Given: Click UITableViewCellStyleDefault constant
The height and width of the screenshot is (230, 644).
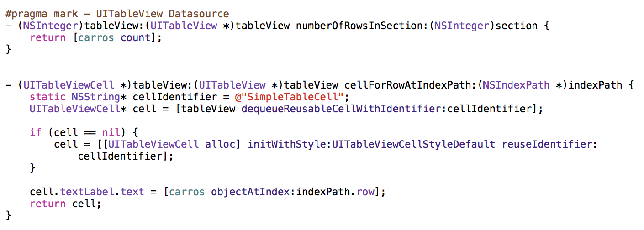Looking at the screenshot, I should [414, 145].
